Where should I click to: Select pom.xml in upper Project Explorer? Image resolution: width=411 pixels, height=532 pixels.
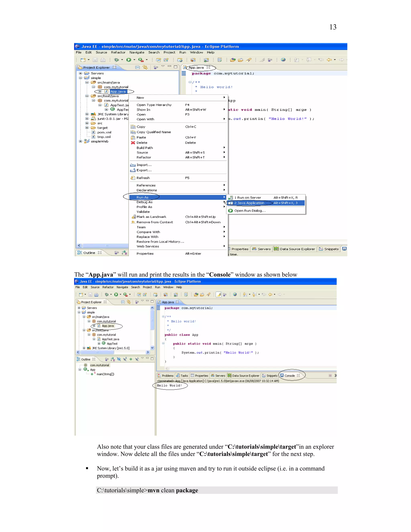104,132
